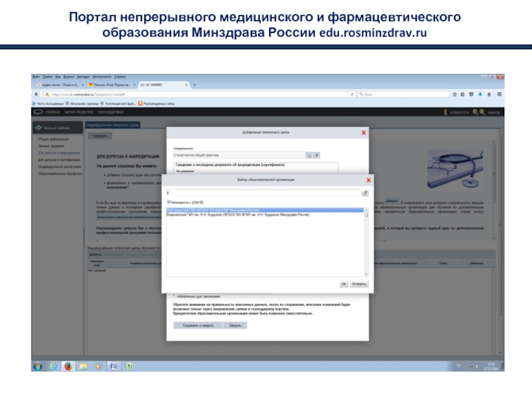The height and width of the screenshot is (399, 532).
Task: Open the Windows Start button
Action: [38, 366]
